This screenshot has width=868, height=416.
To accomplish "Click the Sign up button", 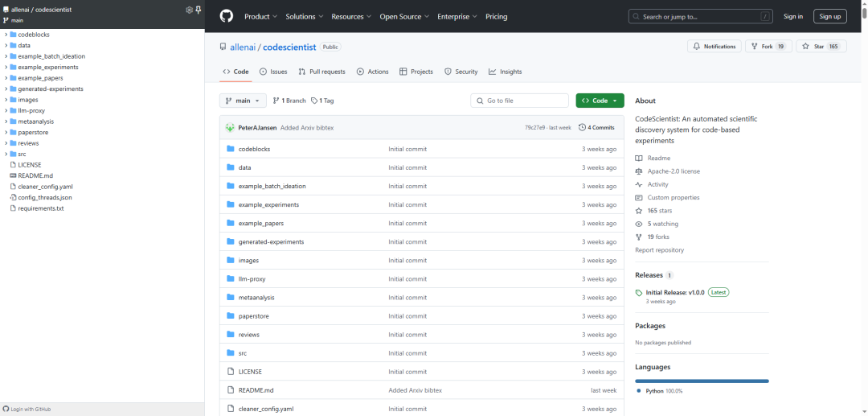I will click(x=829, y=17).
